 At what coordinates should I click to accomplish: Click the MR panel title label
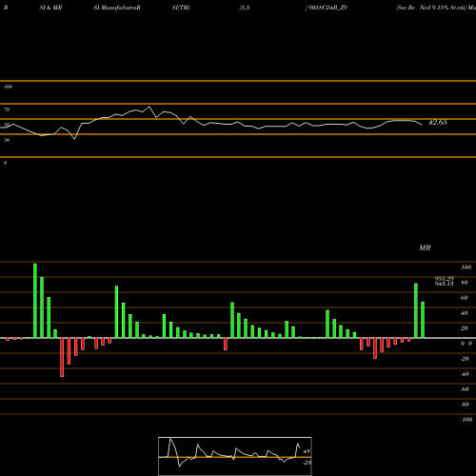425,248
